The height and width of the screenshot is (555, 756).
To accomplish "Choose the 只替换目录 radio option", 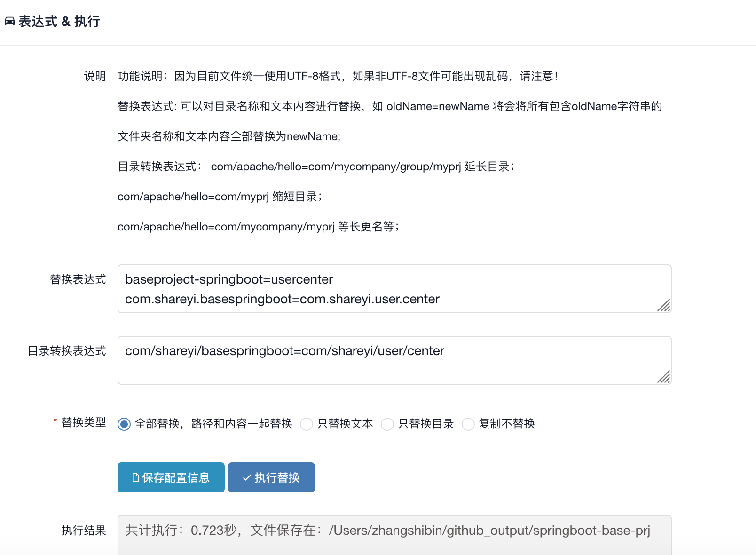I will [387, 424].
